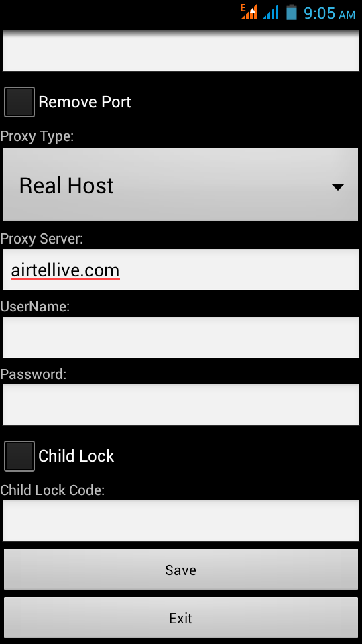Toggle the Child Lock checkbox

[19, 456]
